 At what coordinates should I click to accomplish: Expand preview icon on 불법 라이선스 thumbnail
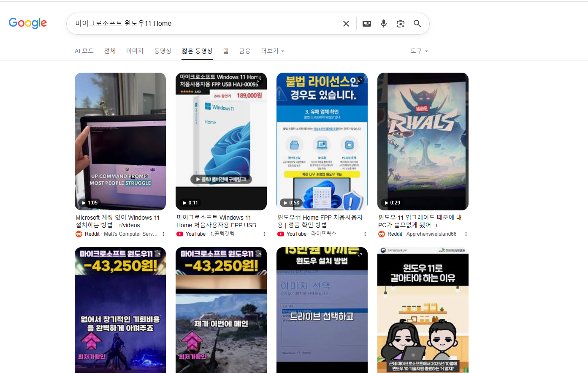pyautogui.click(x=360, y=79)
